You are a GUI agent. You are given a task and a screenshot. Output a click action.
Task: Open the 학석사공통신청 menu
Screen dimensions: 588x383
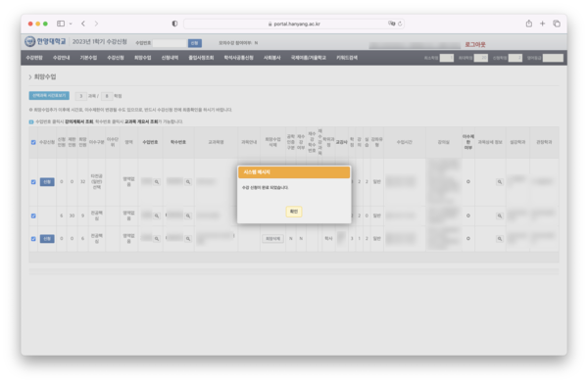238,58
